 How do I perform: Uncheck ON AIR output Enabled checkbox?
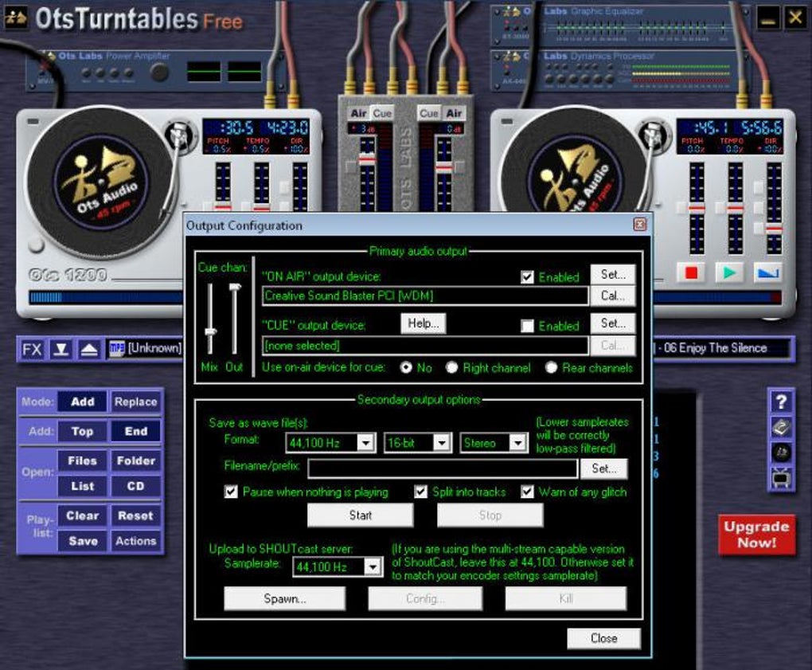click(527, 277)
